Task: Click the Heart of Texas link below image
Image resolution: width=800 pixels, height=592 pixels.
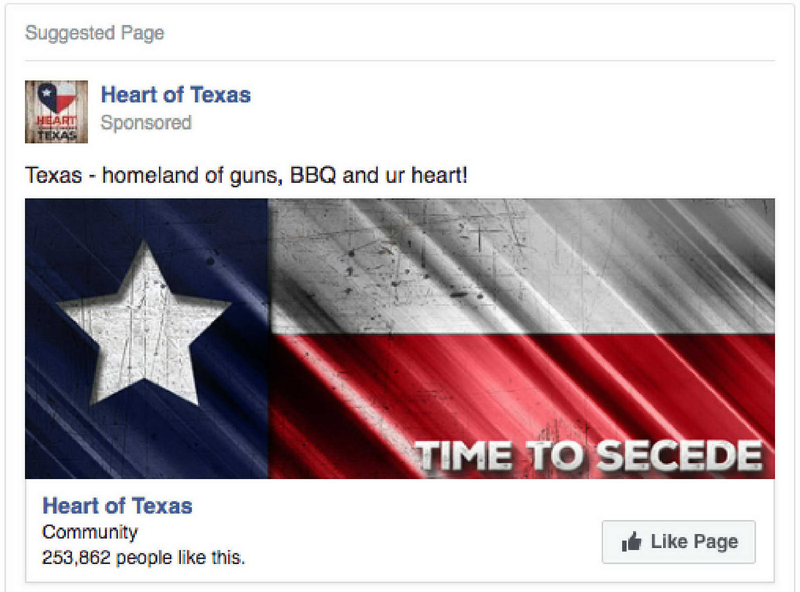Action: point(117,506)
